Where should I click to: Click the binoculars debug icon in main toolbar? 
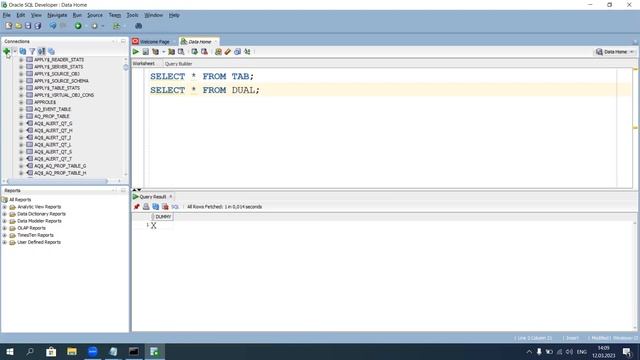(x=138, y=26)
